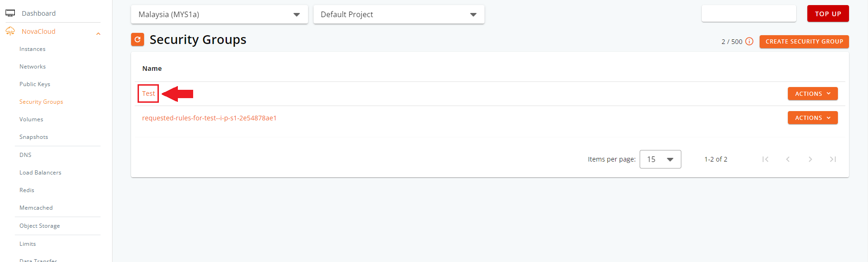Click the Top Up button

(x=828, y=14)
